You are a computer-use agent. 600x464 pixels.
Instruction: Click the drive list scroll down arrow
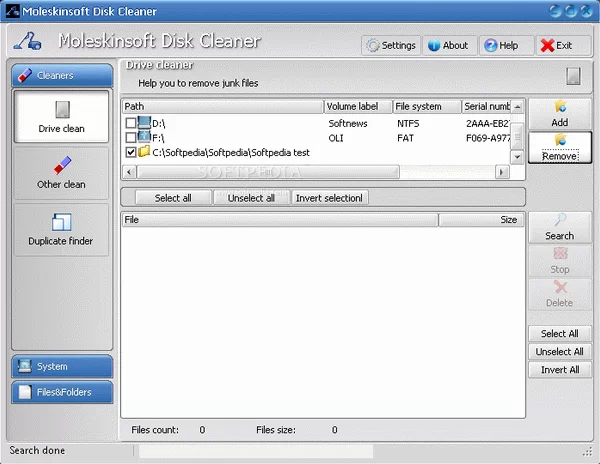tap(517, 156)
